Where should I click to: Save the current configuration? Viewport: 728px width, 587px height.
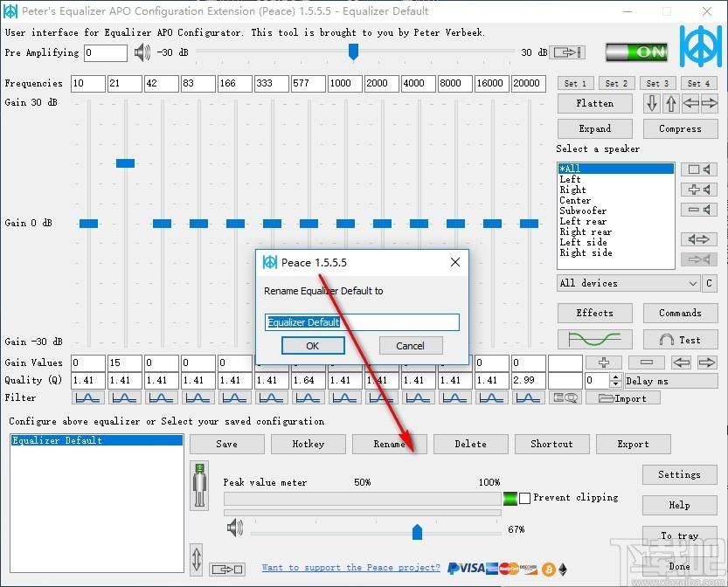pos(227,444)
